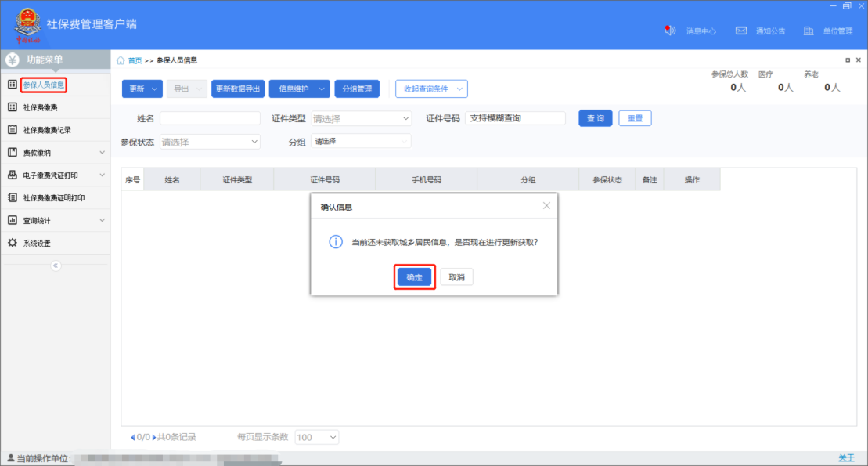868x466 pixels.
Task: Expand the 费款缴纳 menu
Action: (102, 153)
